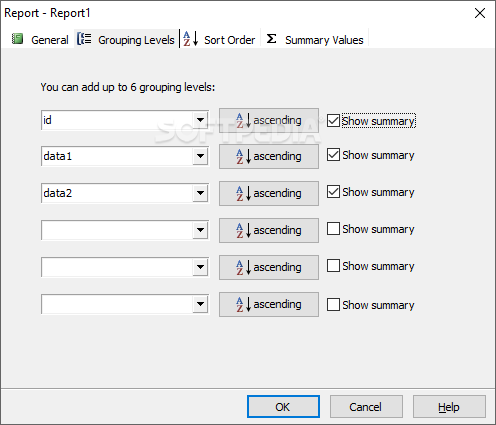
Task: Toggle ascending button for data2 level
Action: coord(269,193)
